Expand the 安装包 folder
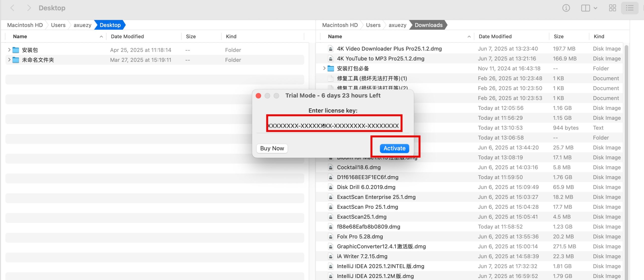The height and width of the screenshot is (280, 644). tap(9, 50)
